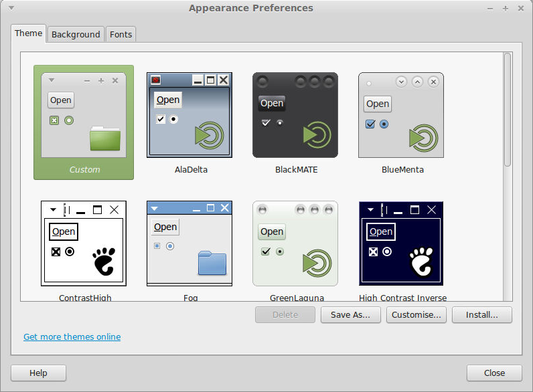
Task: Click the green folder icon in Custom preview
Action: [105, 138]
